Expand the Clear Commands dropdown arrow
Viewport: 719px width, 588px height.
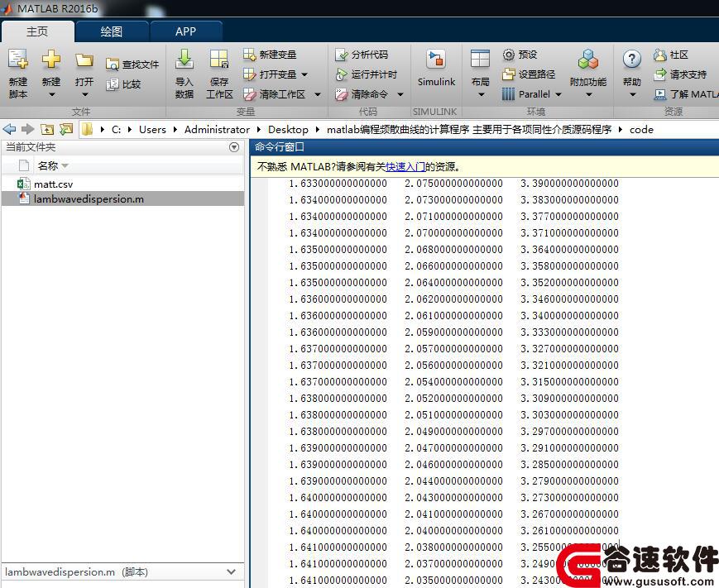point(400,95)
